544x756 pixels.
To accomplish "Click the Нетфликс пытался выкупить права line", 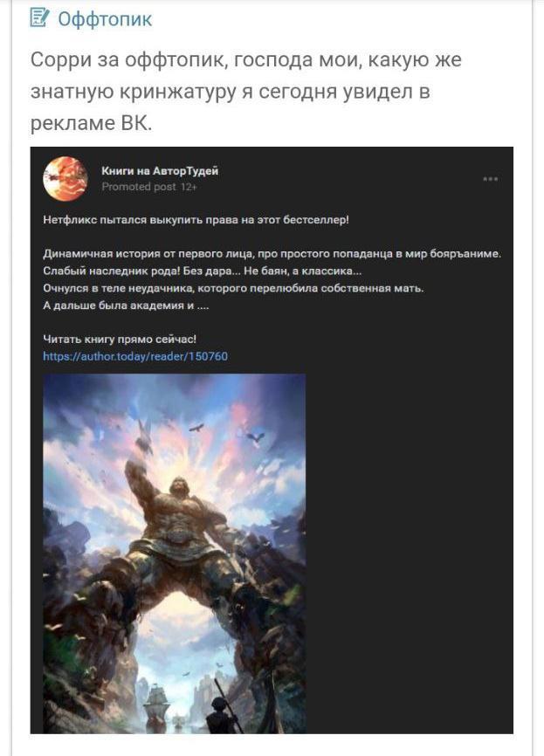I will tap(196, 220).
